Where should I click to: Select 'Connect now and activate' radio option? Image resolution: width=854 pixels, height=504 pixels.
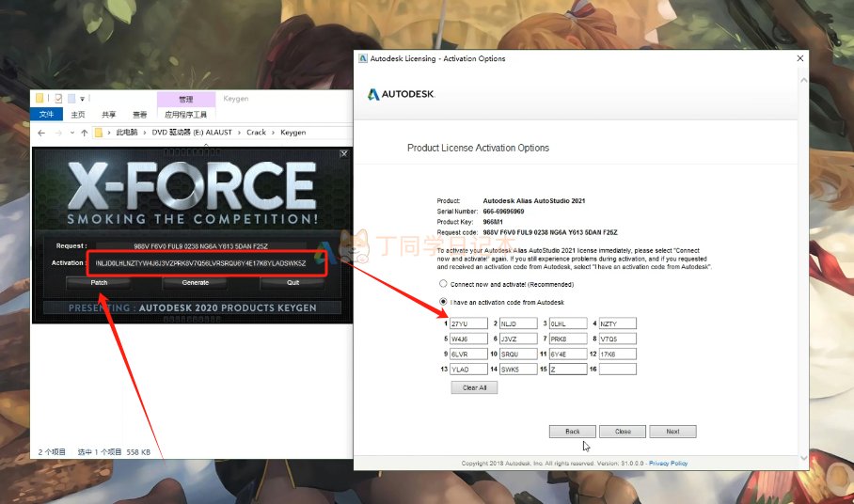click(x=443, y=284)
